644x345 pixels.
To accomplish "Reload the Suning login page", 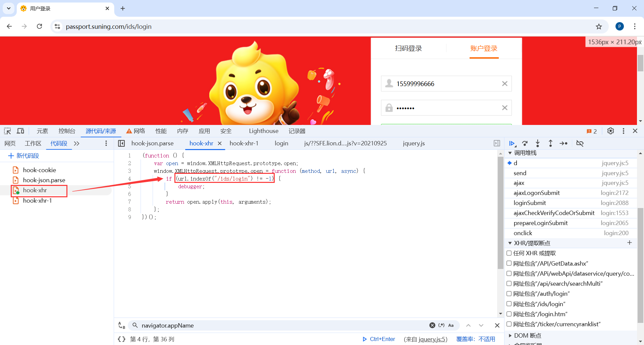I will pyautogui.click(x=40, y=26).
